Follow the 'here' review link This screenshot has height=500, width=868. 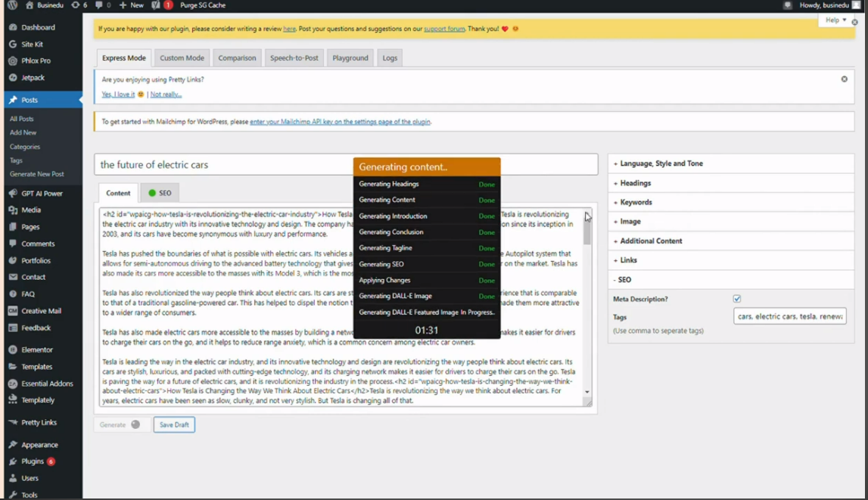click(290, 29)
